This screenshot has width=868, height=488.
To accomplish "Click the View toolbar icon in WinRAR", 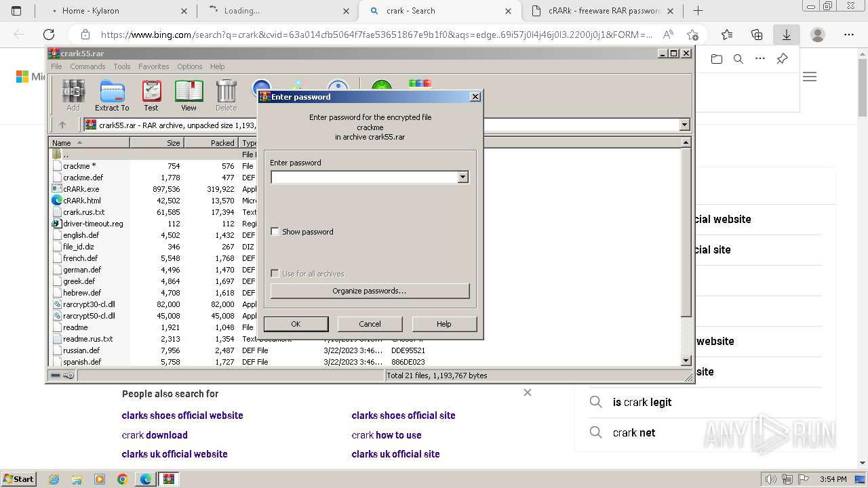I will pyautogui.click(x=189, y=95).
